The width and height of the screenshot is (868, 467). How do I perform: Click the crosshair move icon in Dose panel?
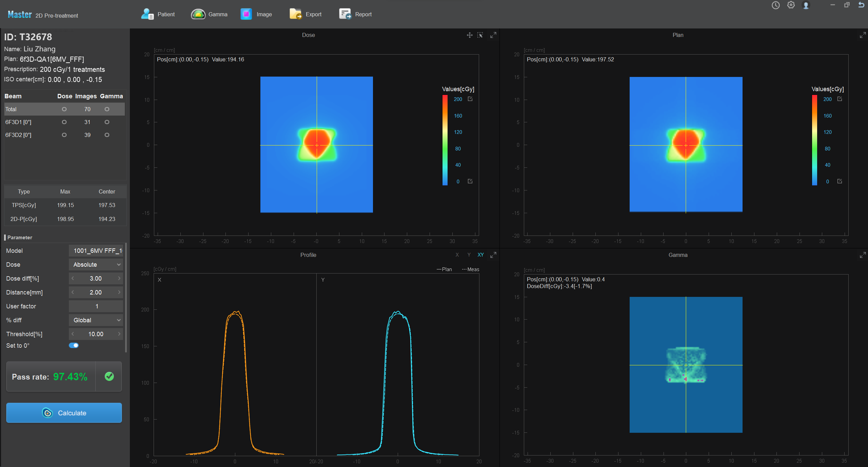point(470,35)
